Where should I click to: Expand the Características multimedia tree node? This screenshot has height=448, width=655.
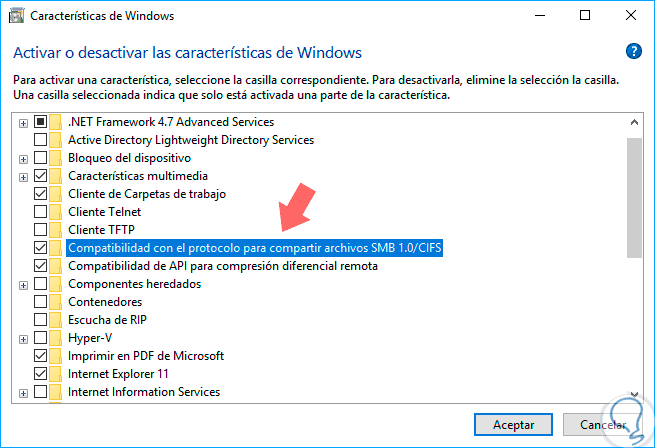tap(23, 176)
